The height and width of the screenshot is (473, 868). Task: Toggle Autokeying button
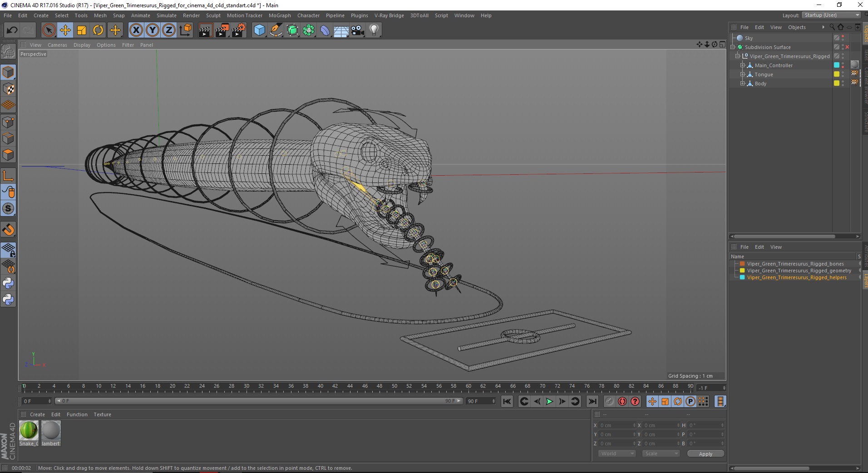click(x=622, y=401)
